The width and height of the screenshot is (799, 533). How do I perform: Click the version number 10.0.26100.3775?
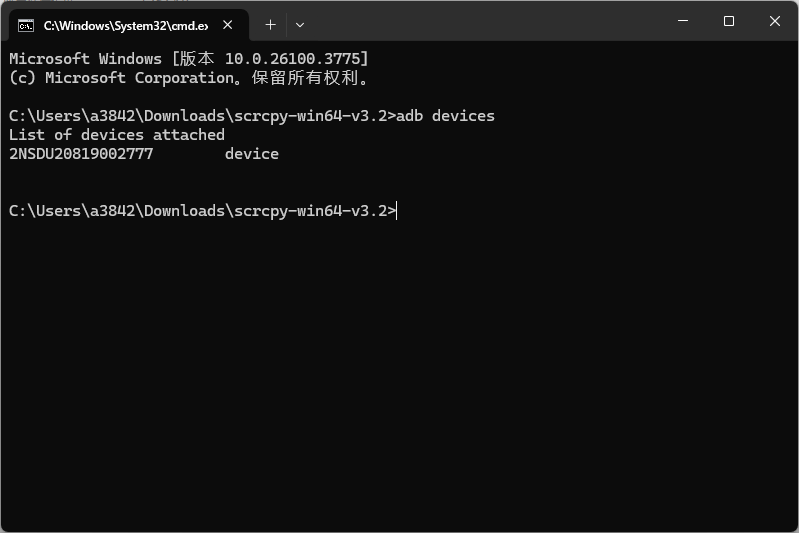pos(292,59)
